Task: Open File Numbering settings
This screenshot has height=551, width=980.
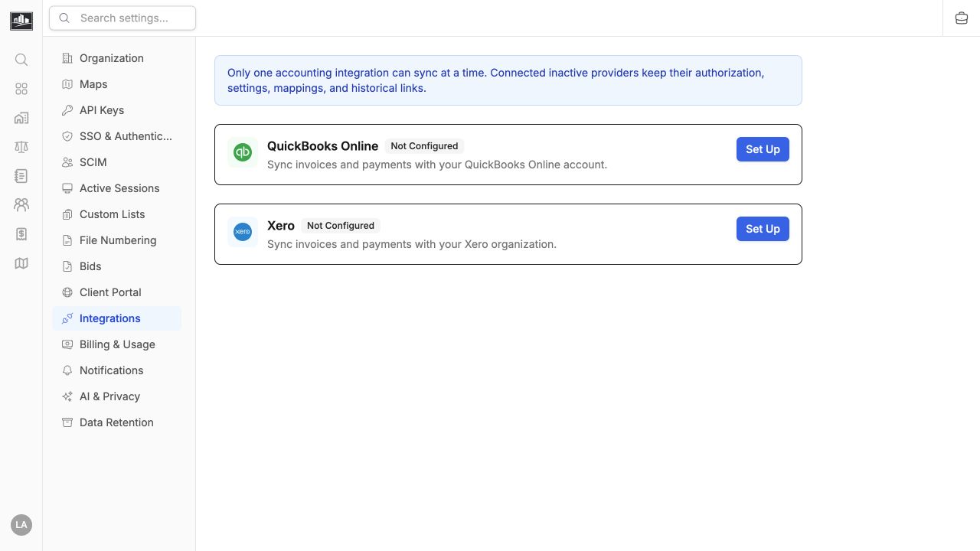Action: pyautogui.click(x=117, y=240)
